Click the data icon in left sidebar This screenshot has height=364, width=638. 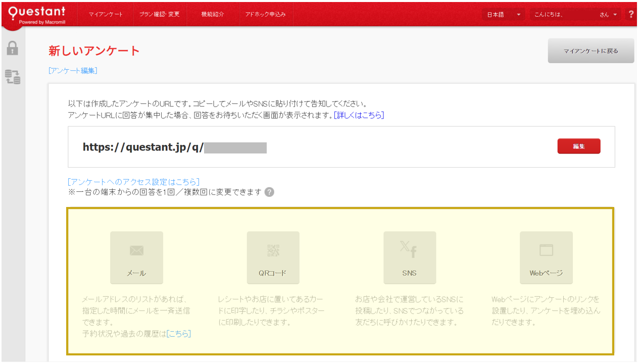tap(12, 77)
